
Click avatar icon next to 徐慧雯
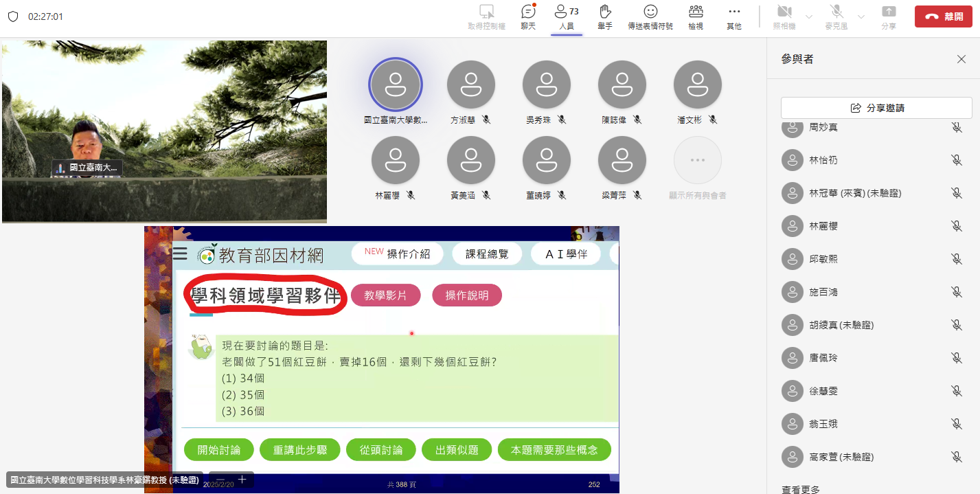point(793,391)
